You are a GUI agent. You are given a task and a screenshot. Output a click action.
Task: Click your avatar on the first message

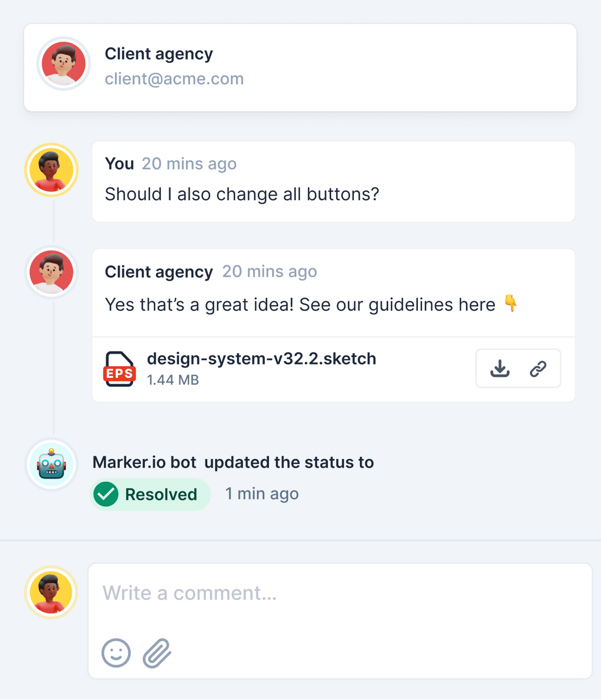pos(51,170)
